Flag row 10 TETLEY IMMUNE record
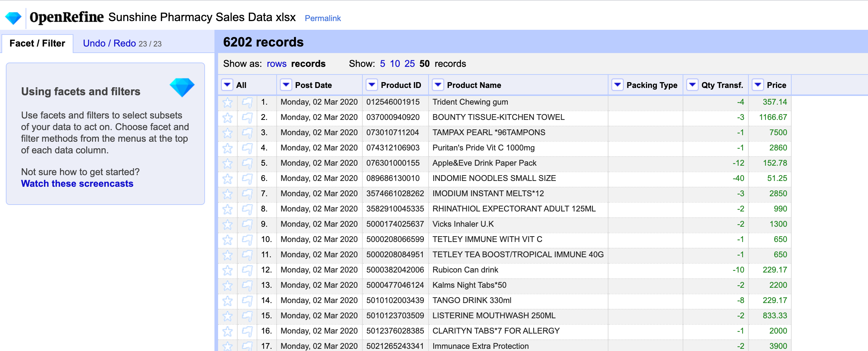The width and height of the screenshot is (868, 351). click(247, 240)
